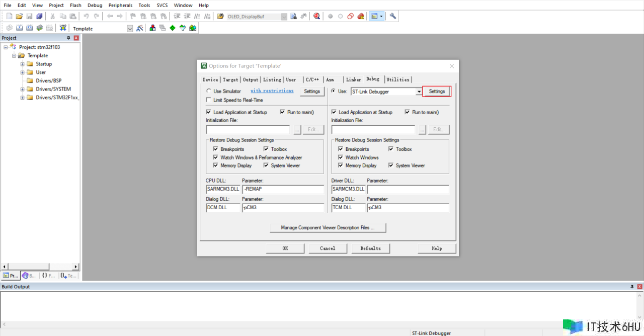The height and width of the screenshot is (336, 644).
Task: Open the Pack Installer icon
Action: click(x=193, y=28)
